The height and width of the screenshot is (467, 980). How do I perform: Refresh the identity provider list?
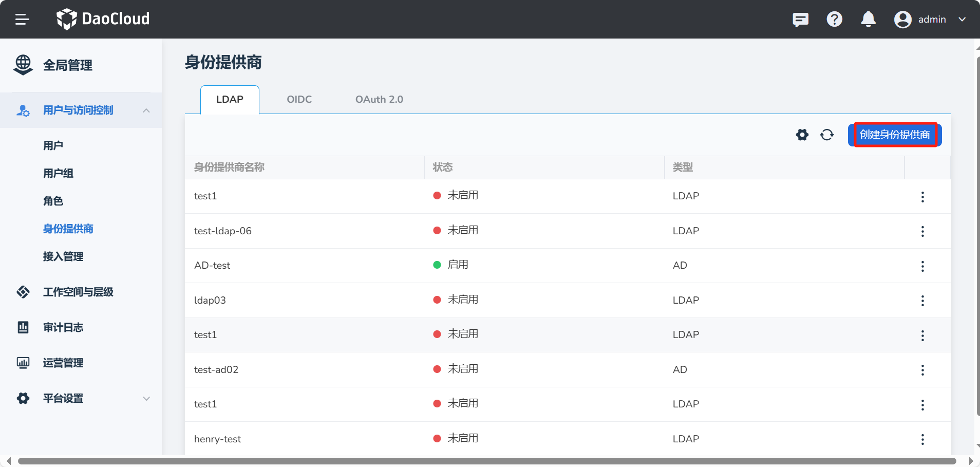826,135
